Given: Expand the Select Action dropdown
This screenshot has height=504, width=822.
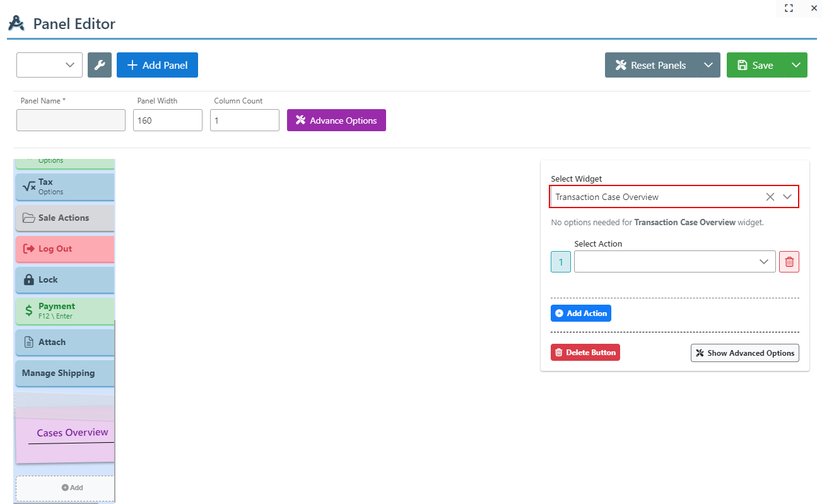Looking at the screenshot, I should click(674, 262).
